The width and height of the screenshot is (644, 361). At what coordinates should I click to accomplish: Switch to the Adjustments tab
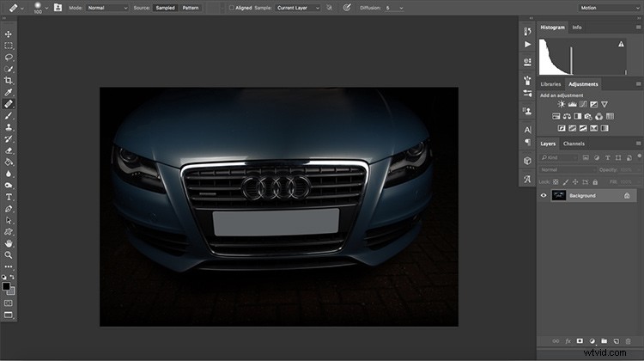pos(583,84)
